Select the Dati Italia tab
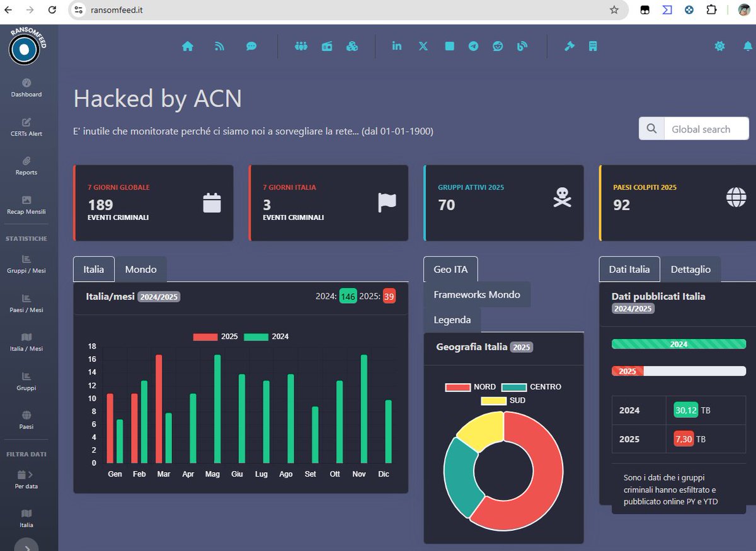This screenshot has height=551, width=756. tap(629, 269)
